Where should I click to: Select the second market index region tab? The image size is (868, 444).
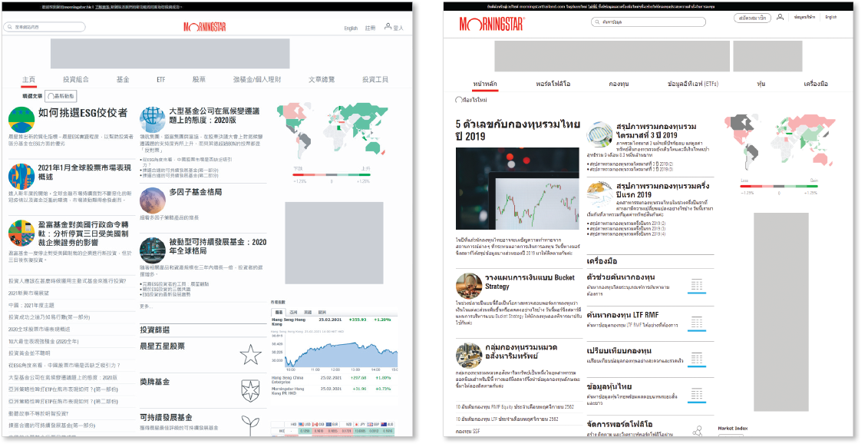[295, 313]
